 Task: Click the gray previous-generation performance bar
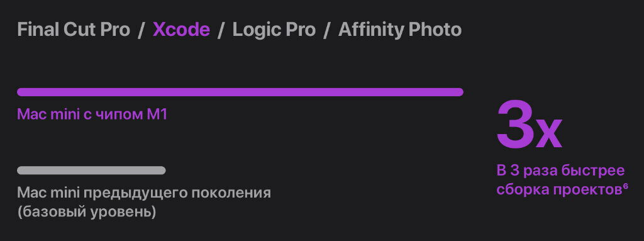[x=91, y=171]
